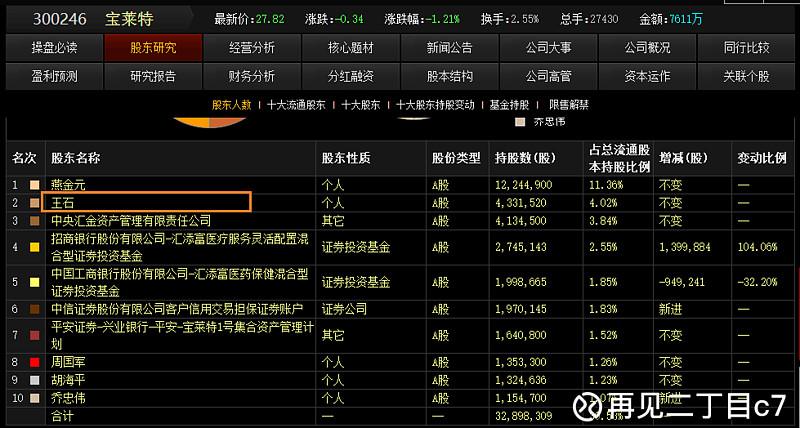Screen dimensions: 800x428
Task: Open the 研究报告 tab
Action: click(153, 77)
